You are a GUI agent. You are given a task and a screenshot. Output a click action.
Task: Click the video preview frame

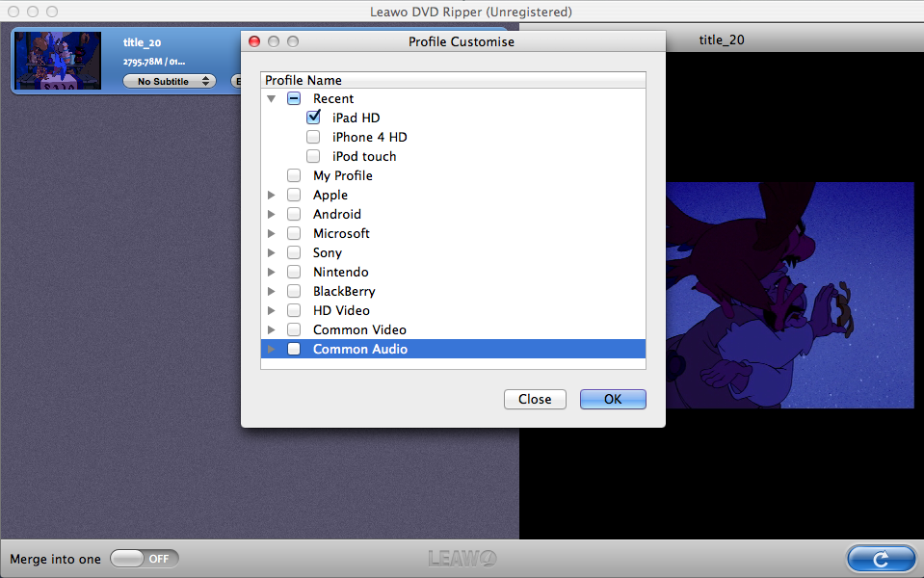(790, 295)
